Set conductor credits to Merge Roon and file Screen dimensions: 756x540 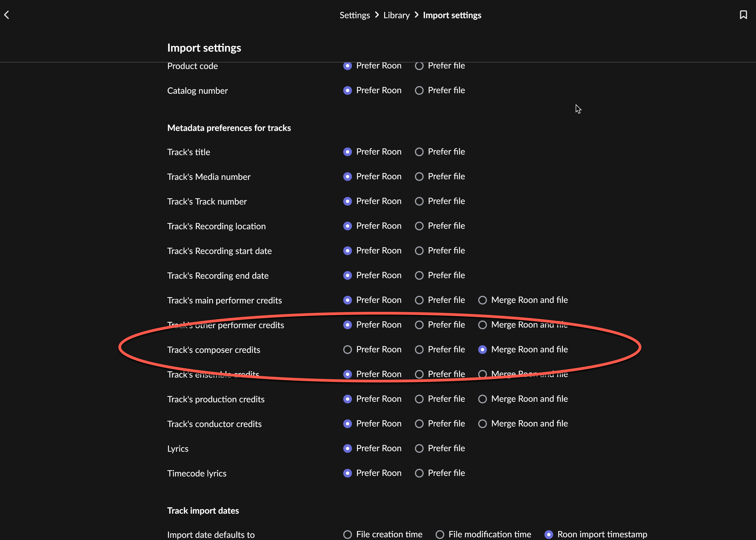(x=482, y=424)
